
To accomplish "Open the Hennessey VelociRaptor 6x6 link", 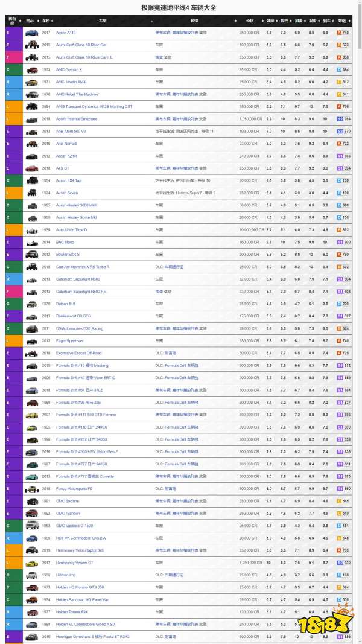I will pyautogui.click(x=80, y=550).
